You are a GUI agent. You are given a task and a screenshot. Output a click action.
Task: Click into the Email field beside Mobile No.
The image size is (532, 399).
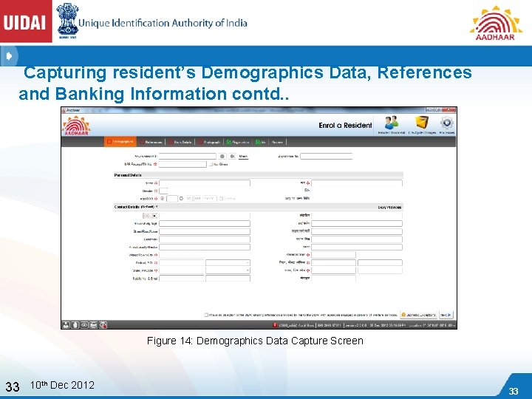coord(228,279)
